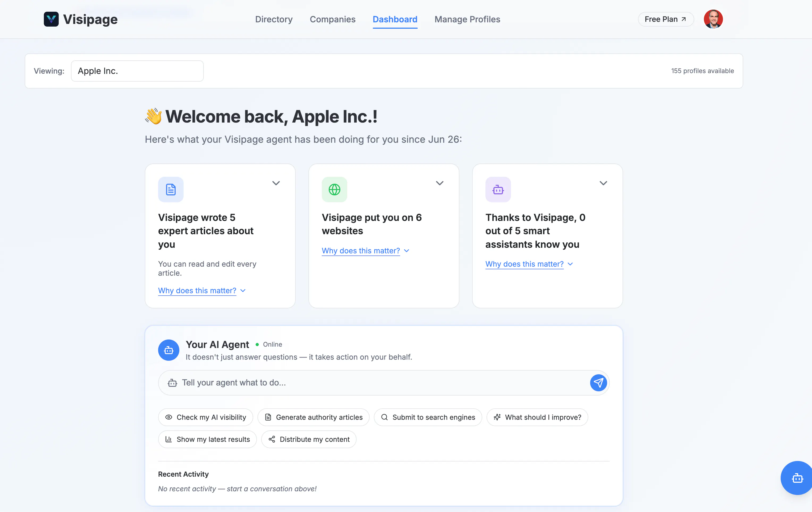Click '155 profiles available' text

[703, 71]
